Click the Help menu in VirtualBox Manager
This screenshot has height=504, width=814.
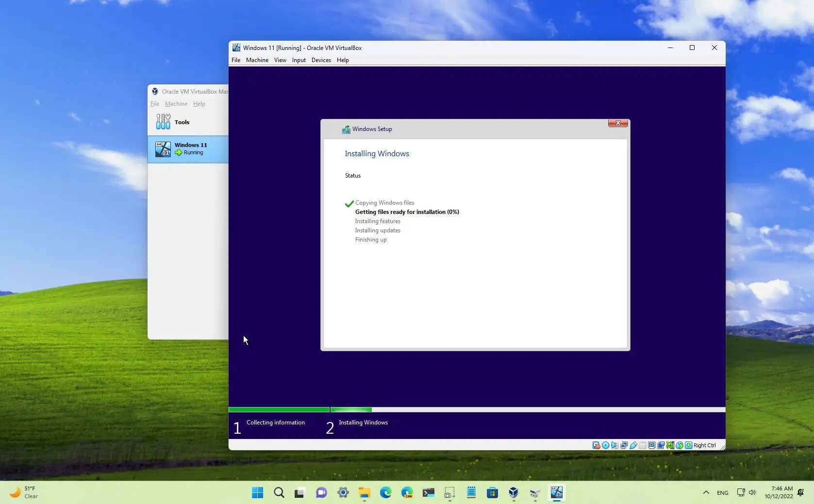[199, 104]
